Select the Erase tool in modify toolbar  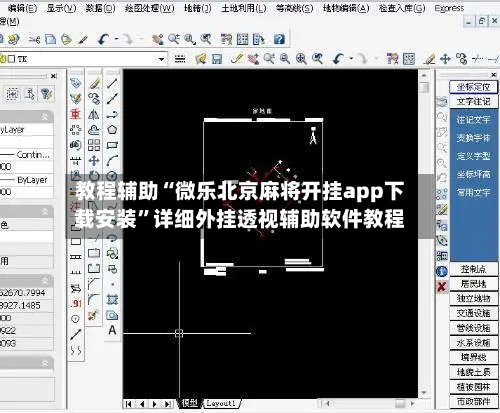click(x=94, y=84)
